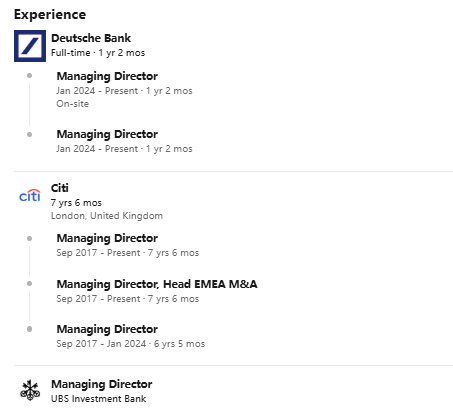Select the second Deutsche Bank Managing Director role
453x415 pixels.
(x=107, y=134)
